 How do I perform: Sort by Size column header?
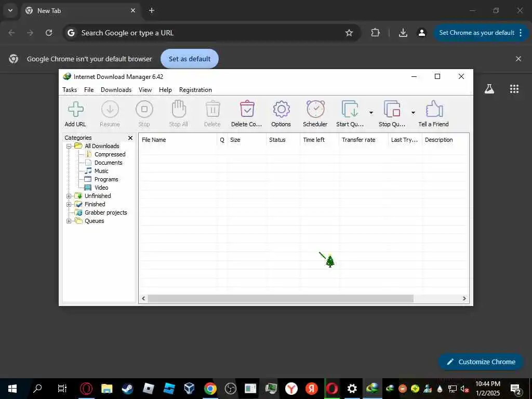pyautogui.click(x=247, y=140)
